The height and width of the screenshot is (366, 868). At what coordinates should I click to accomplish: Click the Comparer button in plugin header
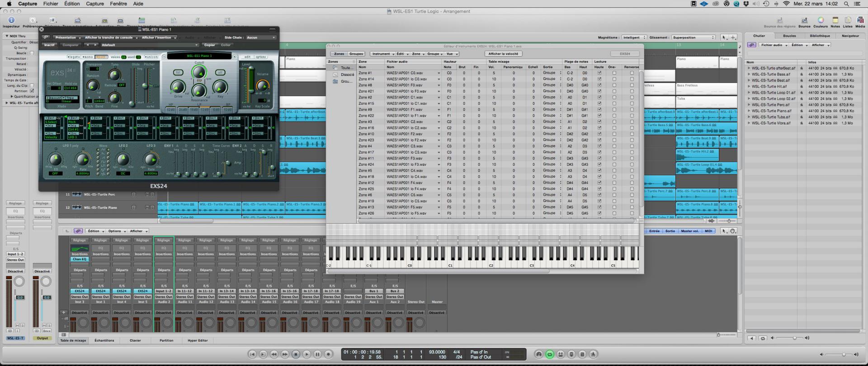click(x=71, y=45)
